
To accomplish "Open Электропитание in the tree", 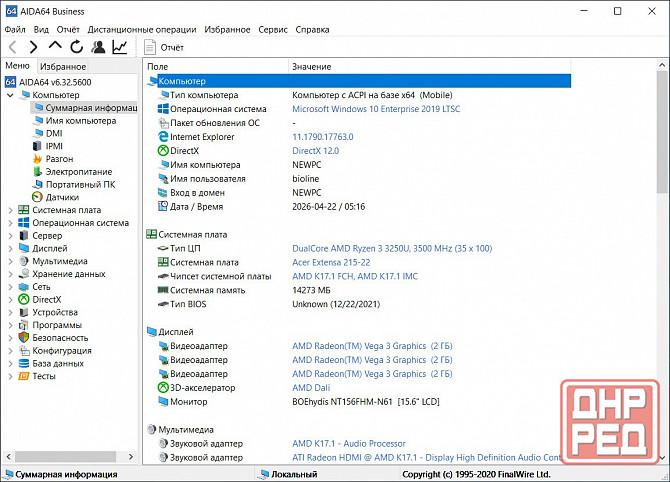I will [x=79, y=172].
